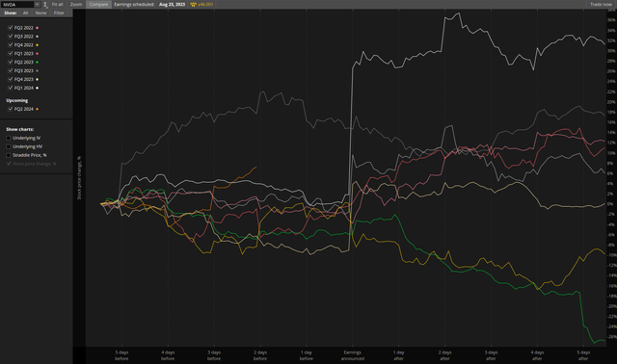Click the pink FQ2 2022 color dot

(37, 28)
